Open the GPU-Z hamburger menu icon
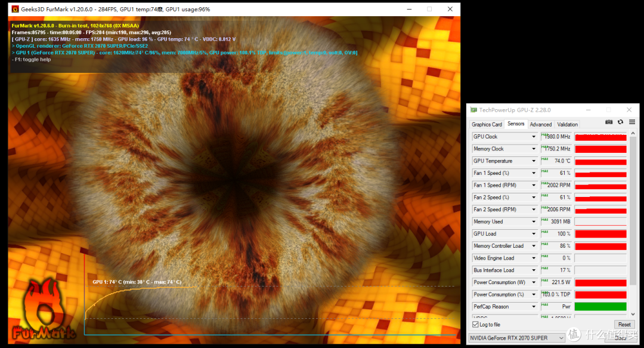This screenshot has width=644, height=348. point(632,122)
